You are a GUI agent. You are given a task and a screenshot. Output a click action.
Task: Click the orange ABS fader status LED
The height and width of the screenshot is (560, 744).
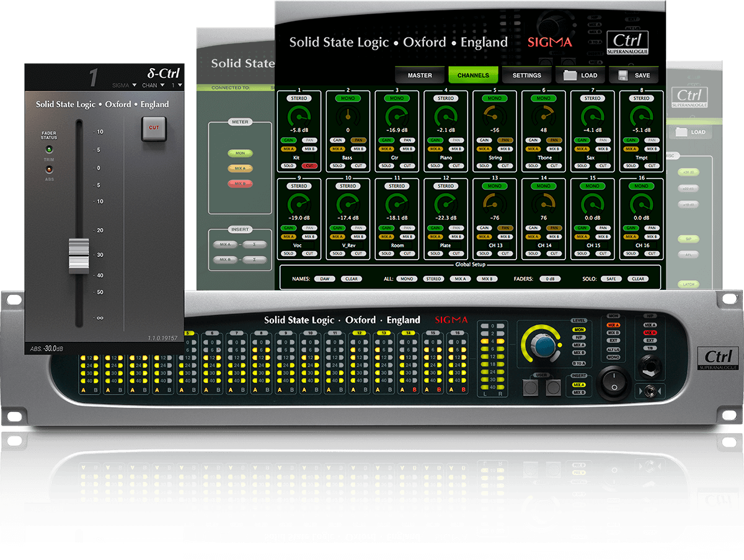click(x=48, y=168)
